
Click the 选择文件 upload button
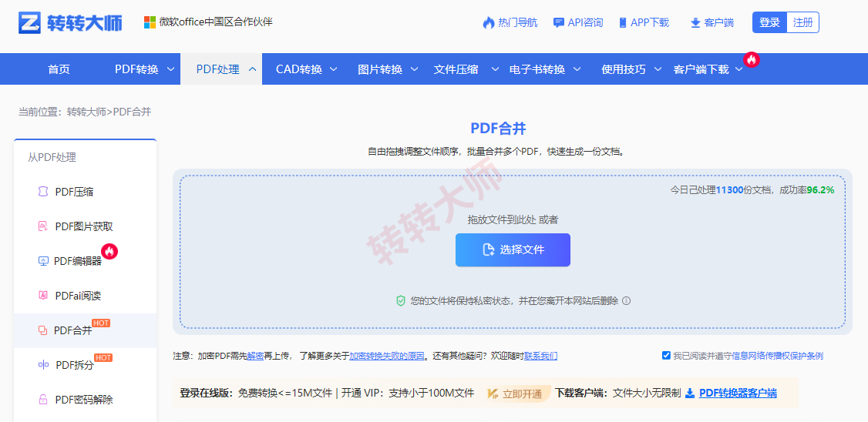click(513, 250)
